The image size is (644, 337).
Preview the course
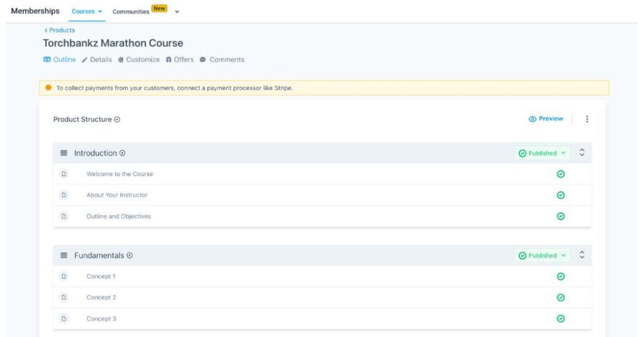click(x=545, y=119)
